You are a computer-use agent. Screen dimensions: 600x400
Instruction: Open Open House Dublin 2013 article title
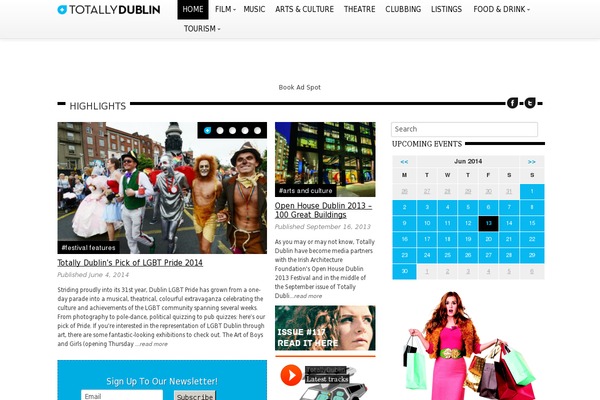pyautogui.click(x=323, y=210)
